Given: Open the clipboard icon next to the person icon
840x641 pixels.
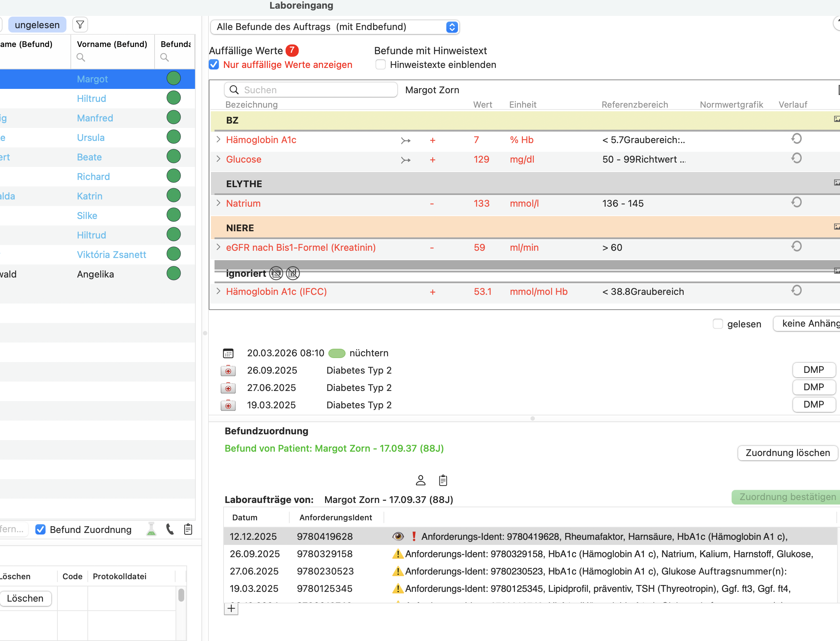Looking at the screenshot, I should coord(443,480).
